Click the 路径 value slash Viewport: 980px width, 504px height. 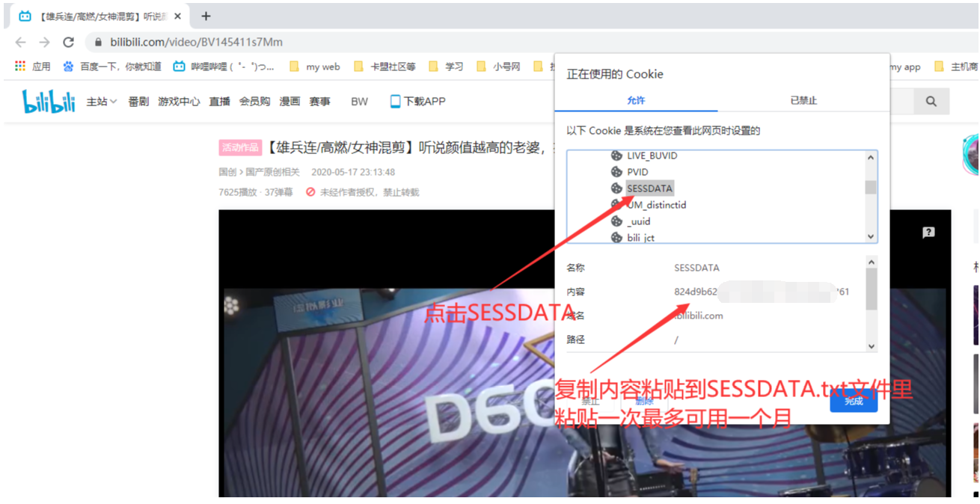click(676, 339)
